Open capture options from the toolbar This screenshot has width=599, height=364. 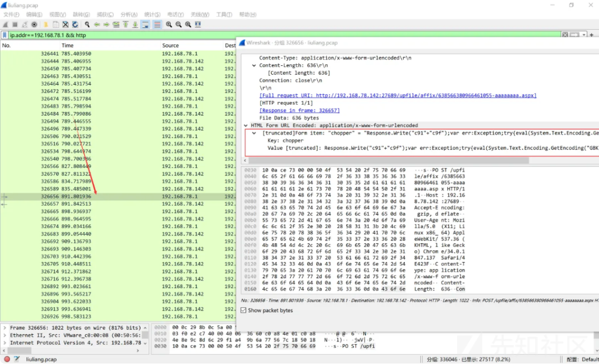click(34, 24)
